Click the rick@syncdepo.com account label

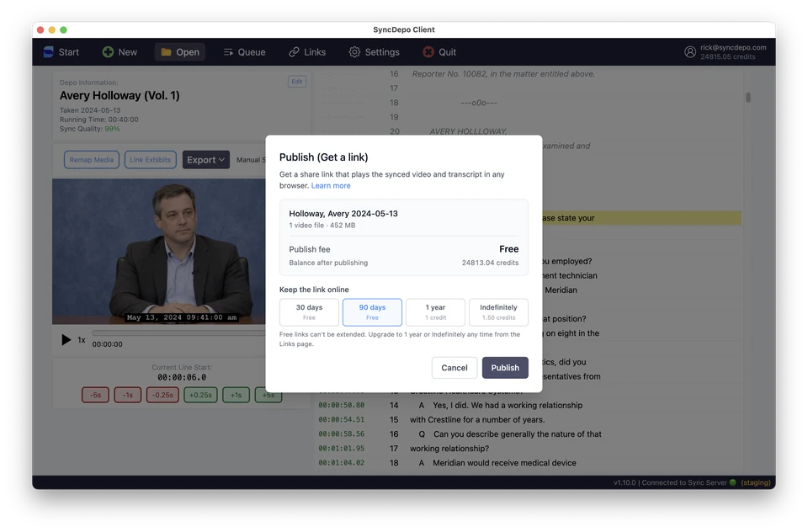point(733,47)
